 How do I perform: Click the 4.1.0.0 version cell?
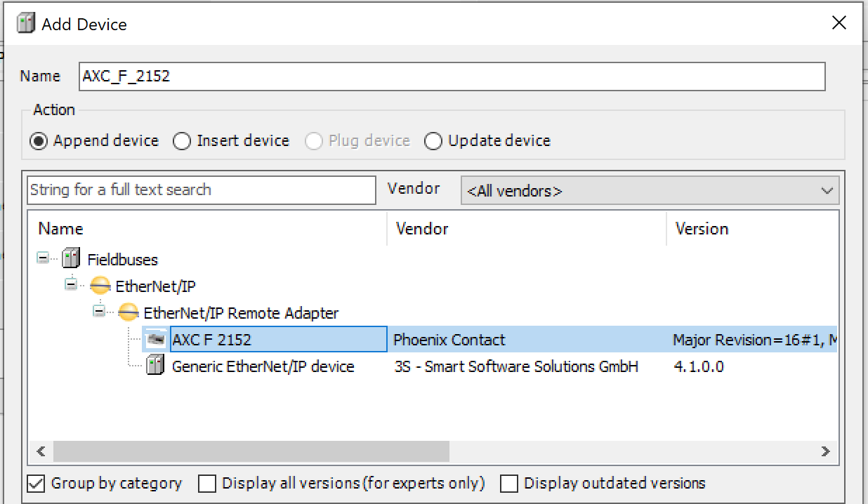pos(698,366)
